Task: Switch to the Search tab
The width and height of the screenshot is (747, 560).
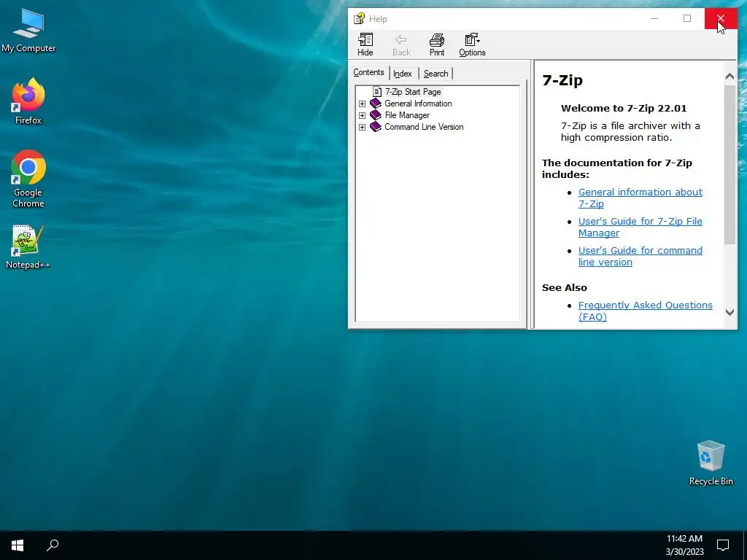Action: (436, 74)
